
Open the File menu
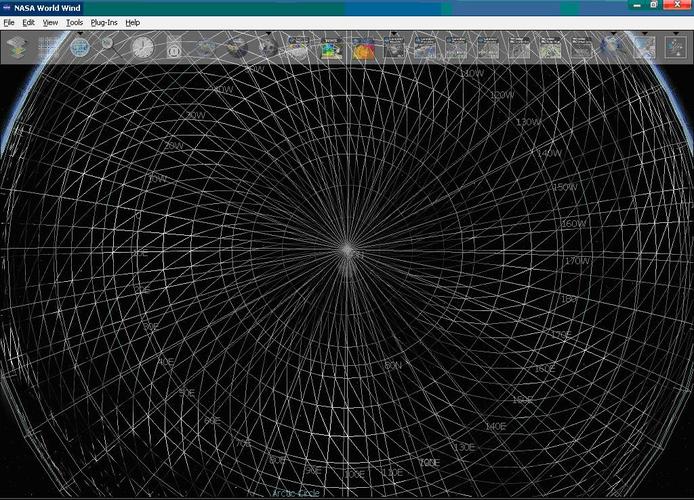pos(9,22)
